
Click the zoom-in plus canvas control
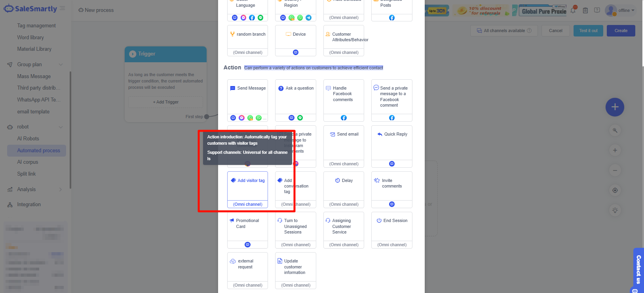point(615,150)
